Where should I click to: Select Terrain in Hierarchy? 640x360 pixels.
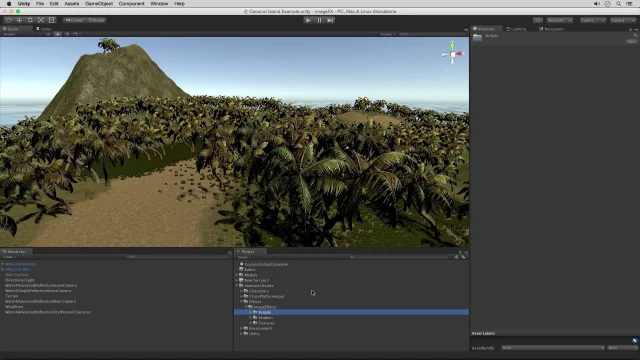11,296
